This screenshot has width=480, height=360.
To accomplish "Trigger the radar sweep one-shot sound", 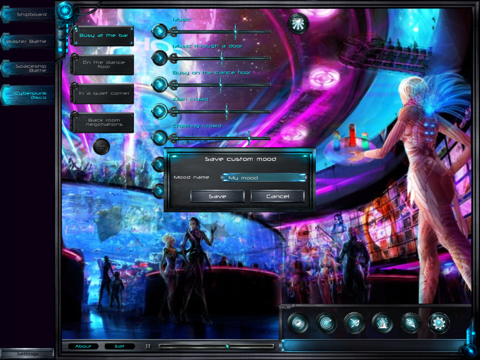I will click(326, 322).
